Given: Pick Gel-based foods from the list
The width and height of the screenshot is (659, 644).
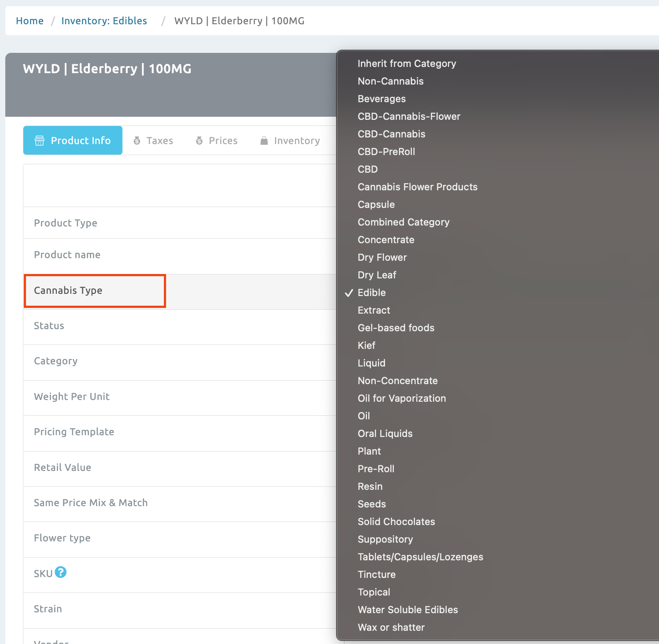Looking at the screenshot, I should 396,328.
